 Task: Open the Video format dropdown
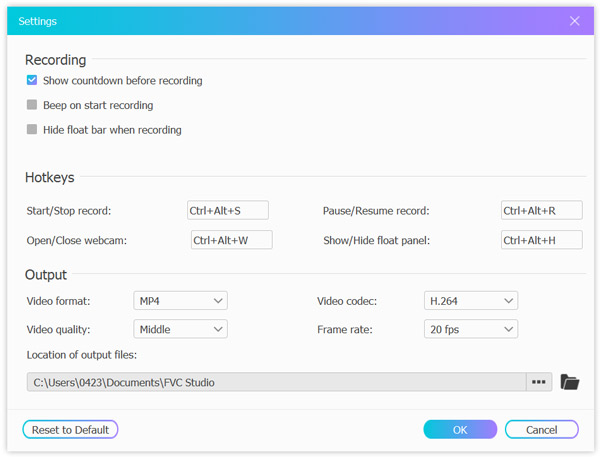(181, 301)
